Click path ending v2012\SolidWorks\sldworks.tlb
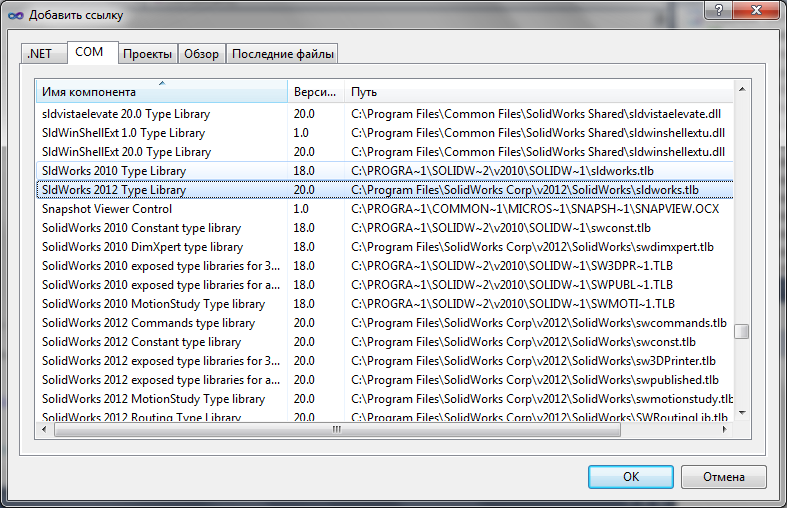The height and width of the screenshot is (508, 787). pyautogui.click(x=525, y=190)
